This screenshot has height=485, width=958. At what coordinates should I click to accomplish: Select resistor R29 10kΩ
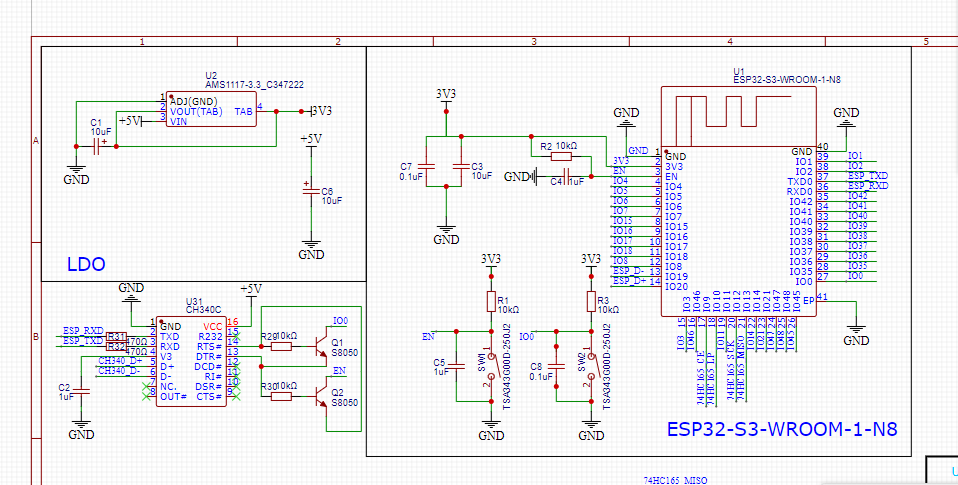click(281, 347)
